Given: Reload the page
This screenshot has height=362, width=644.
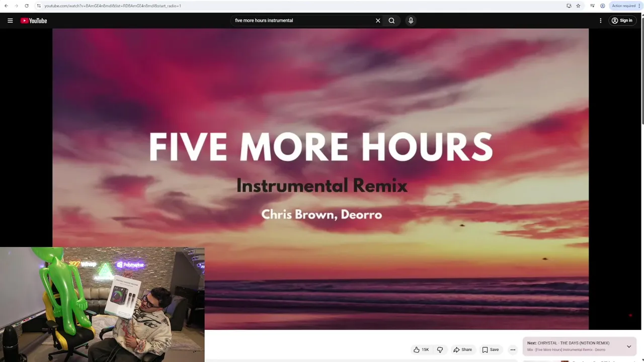Looking at the screenshot, I should point(27,6).
